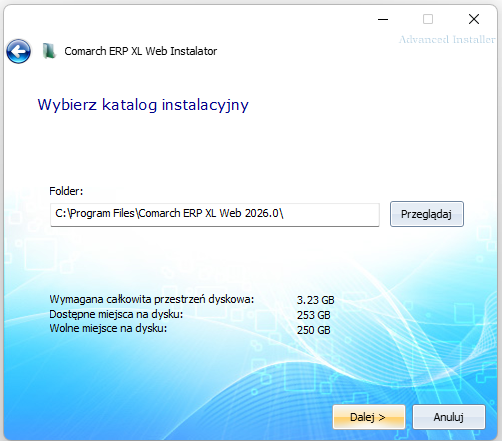
Task: Minimize the installer window
Action: pos(383,19)
